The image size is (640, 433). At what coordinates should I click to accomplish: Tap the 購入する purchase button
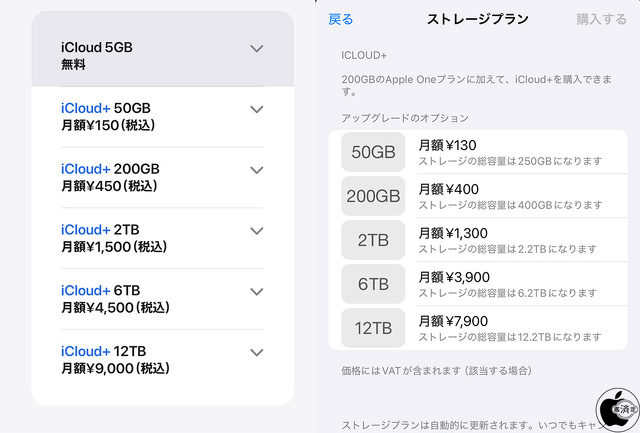pos(602,19)
